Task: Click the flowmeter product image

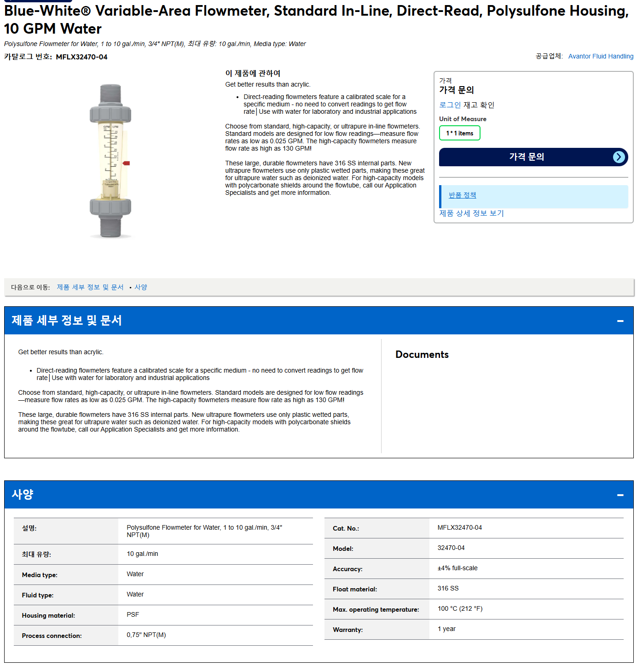Action: click(110, 161)
